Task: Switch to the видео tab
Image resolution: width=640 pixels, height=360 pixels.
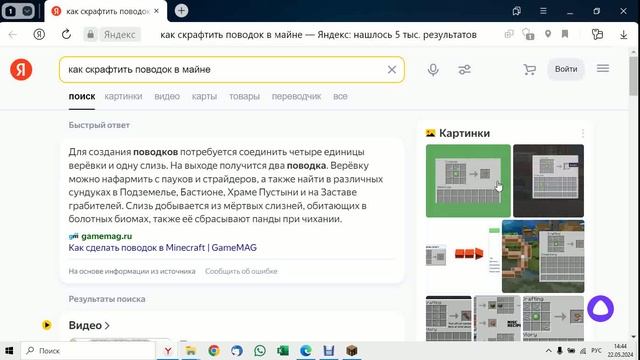Action: [x=167, y=96]
